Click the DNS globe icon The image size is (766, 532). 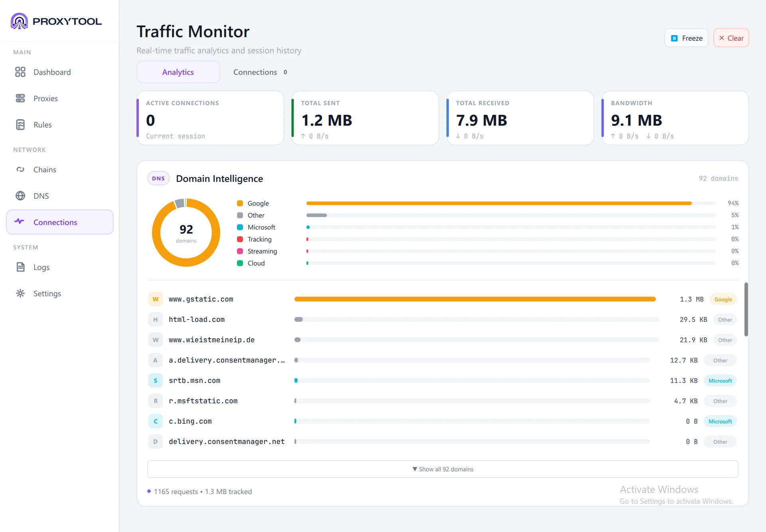pyautogui.click(x=20, y=196)
